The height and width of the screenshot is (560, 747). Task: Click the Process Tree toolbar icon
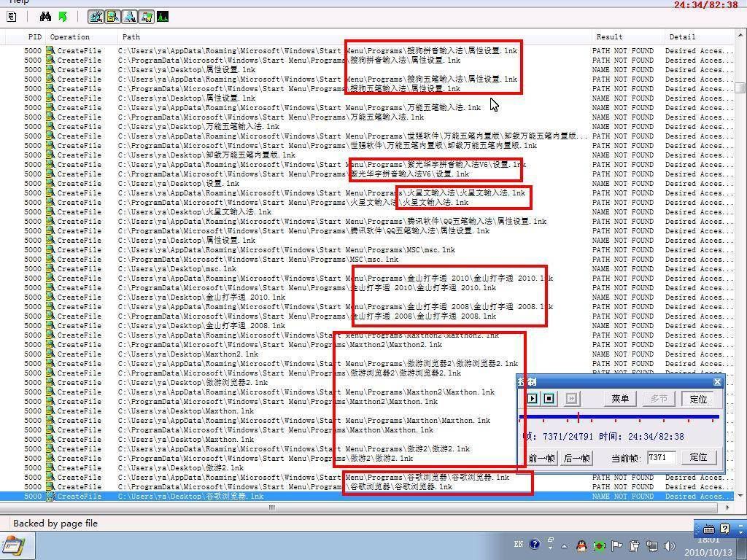12,17
